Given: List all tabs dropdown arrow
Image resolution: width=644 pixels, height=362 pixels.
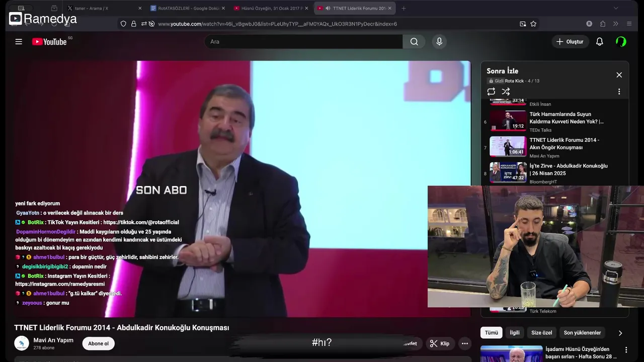Looking at the screenshot, I should click(x=616, y=8).
